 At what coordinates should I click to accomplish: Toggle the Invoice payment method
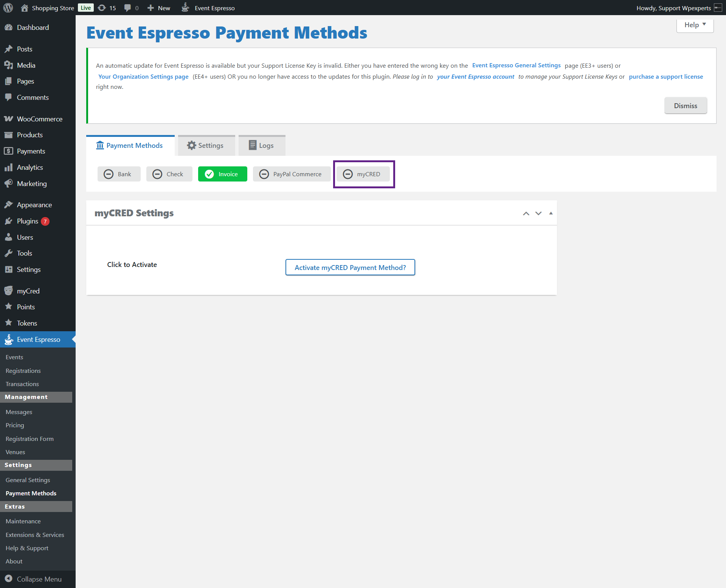[x=222, y=174]
